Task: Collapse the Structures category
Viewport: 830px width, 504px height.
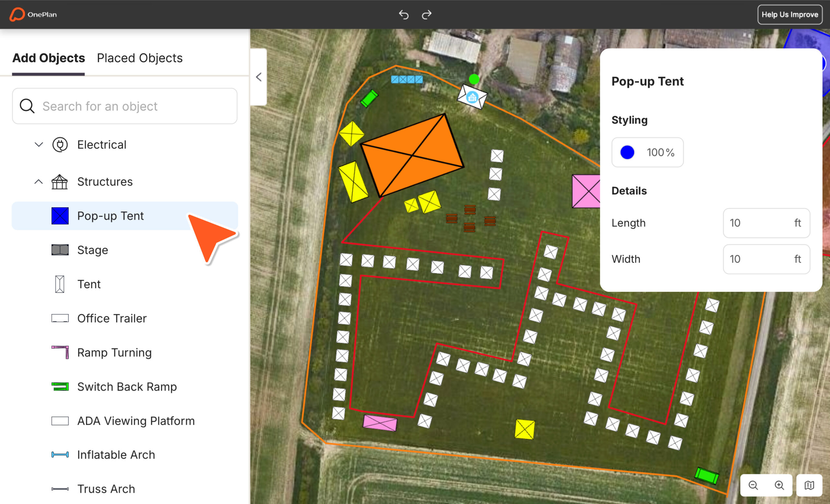Action: tap(39, 182)
